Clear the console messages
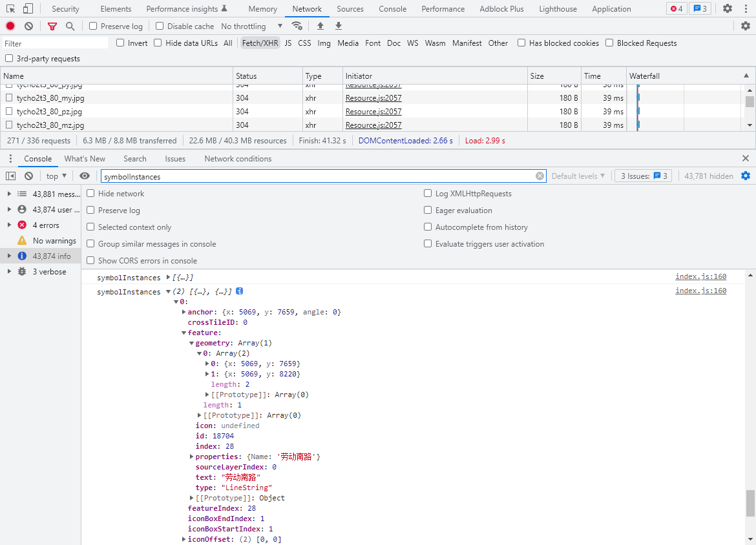Screen dimensions: 756x545 click(29, 176)
